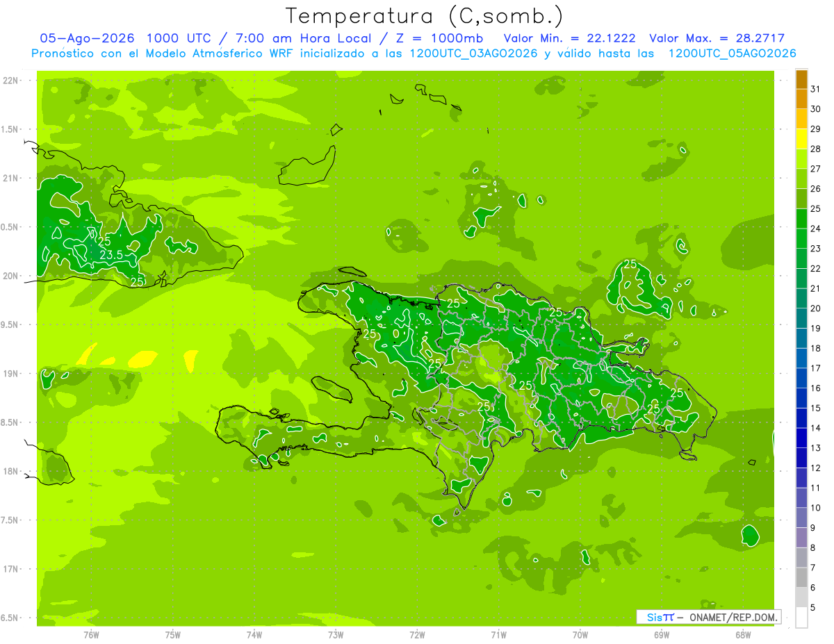Pick the gold swatch between 29 and 30

tap(801, 119)
